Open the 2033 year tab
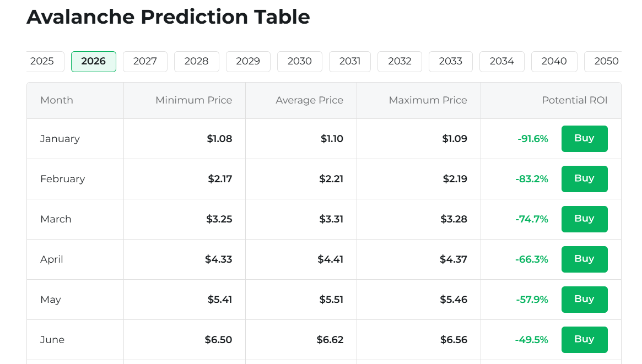 450,61
